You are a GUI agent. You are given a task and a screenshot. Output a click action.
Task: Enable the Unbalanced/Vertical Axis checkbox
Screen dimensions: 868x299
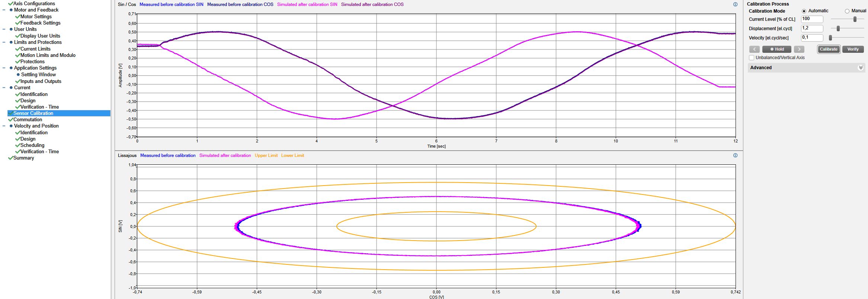coord(752,58)
